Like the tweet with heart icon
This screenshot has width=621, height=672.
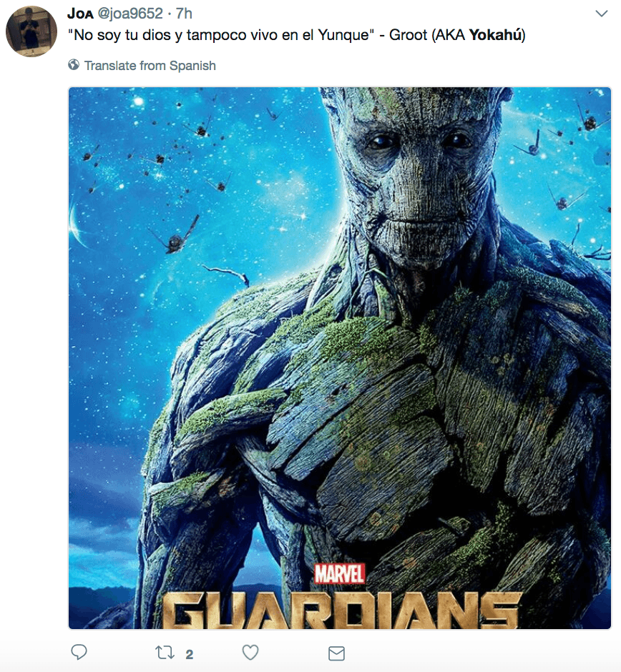coord(250,652)
